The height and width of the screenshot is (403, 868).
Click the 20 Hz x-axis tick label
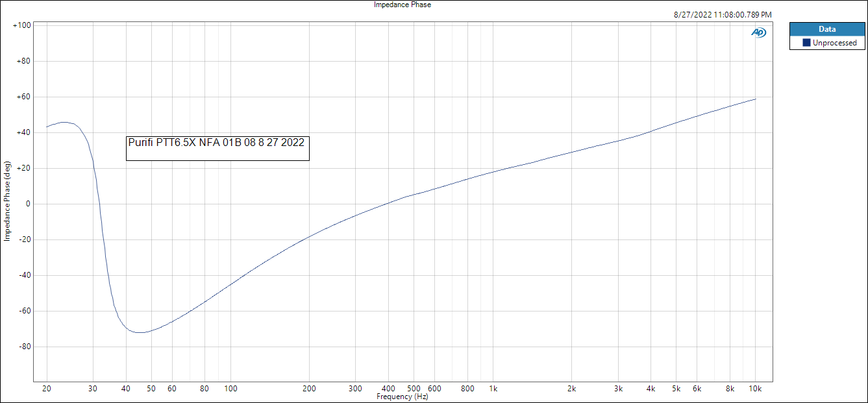point(47,389)
